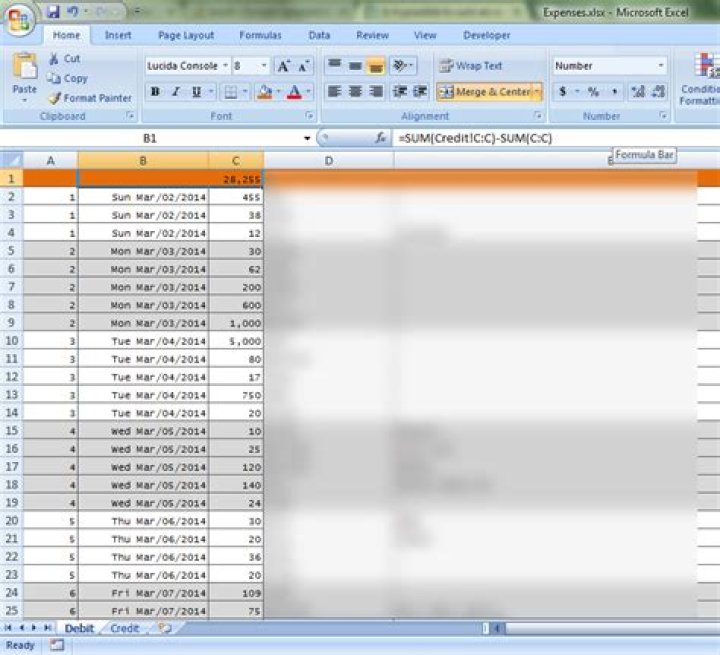
Task: Open Paste options dropdown arrow
Action: 25,101
